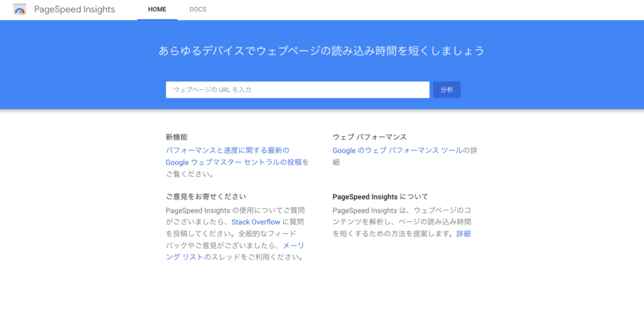Image resolution: width=644 pixels, height=323 pixels.
Task: Select the 新機能 heading
Action: tap(177, 137)
